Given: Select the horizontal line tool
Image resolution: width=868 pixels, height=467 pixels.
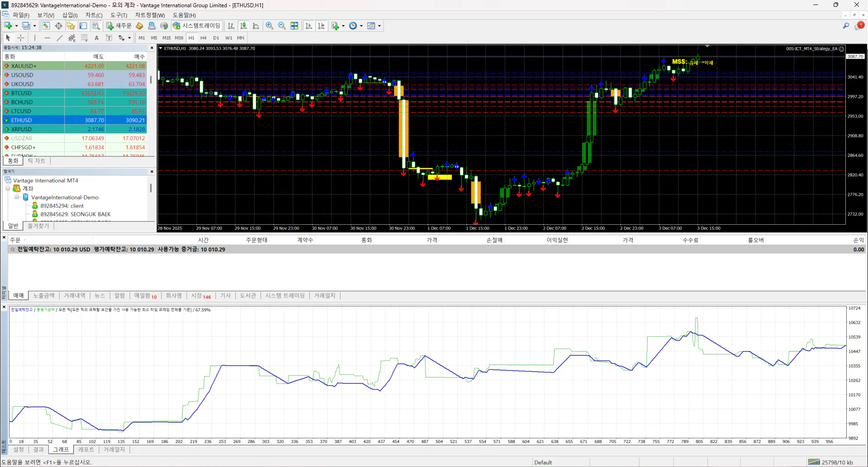Looking at the screenshot, I should tap(47, 38).
